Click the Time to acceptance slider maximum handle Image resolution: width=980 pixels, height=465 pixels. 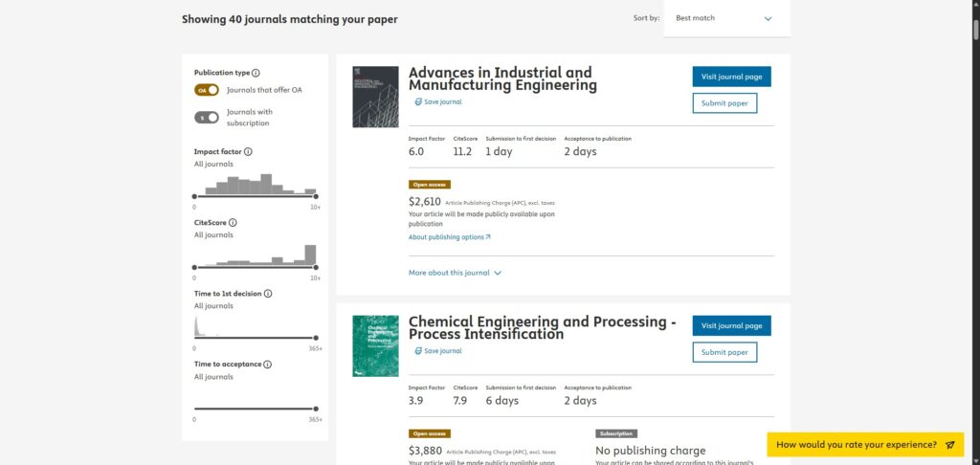[x=316, y=410]
